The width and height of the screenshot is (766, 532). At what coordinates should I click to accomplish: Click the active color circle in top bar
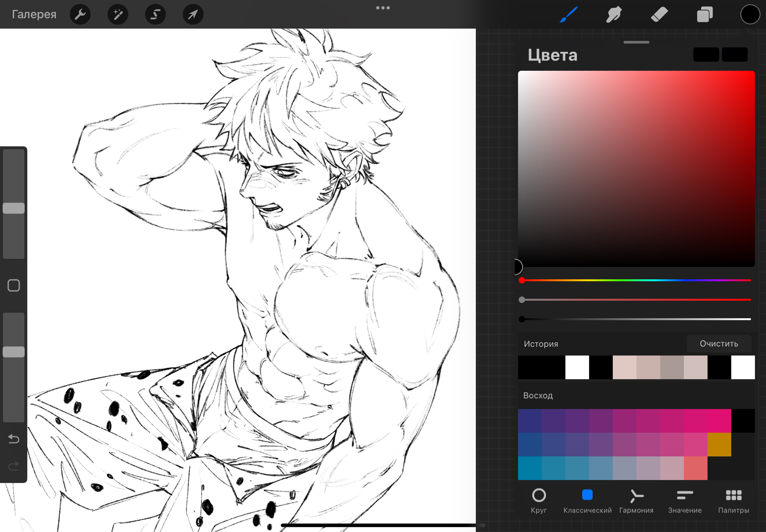[x=750, y=15]
